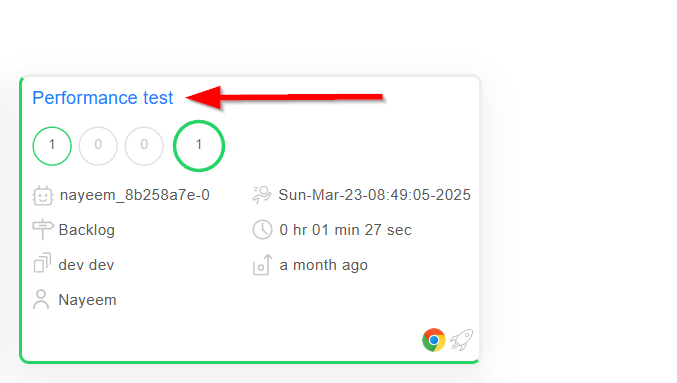Image resolution: width=677 pixels, height=383 pixels.
Task: Click the copy icon beside dev dev
Action: coord(42,263)
